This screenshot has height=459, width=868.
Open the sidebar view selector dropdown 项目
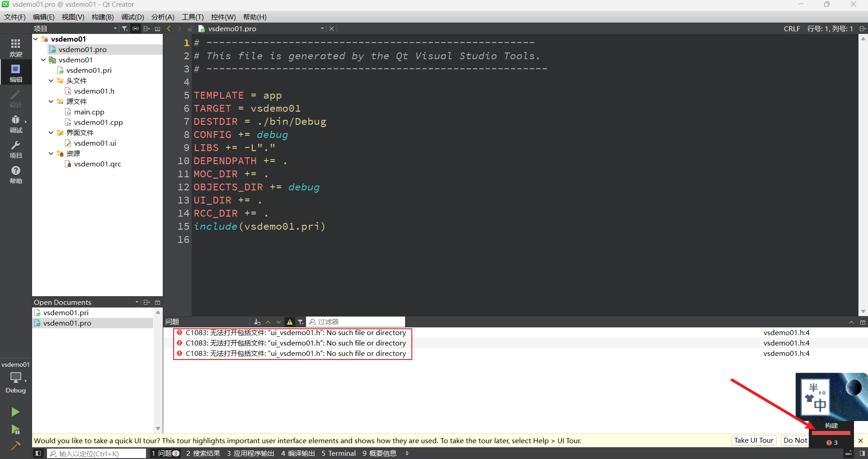(75, 28)
